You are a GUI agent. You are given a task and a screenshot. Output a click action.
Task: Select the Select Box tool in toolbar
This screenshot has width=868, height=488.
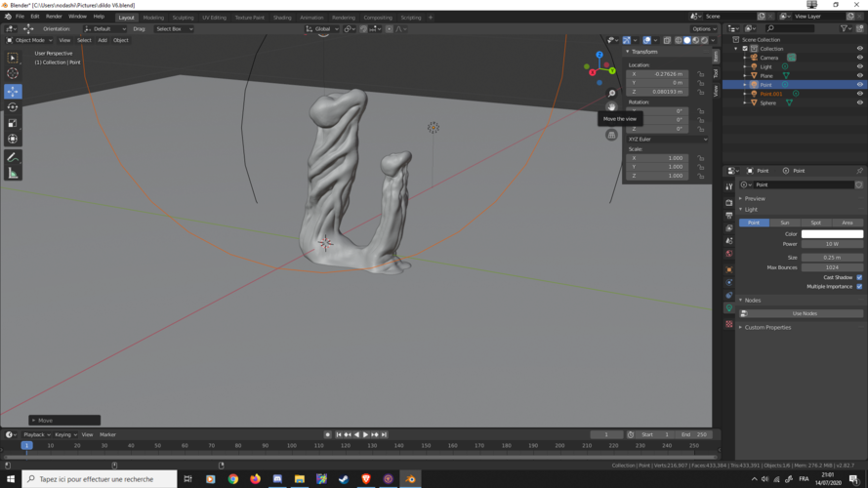tap(13, 58)
